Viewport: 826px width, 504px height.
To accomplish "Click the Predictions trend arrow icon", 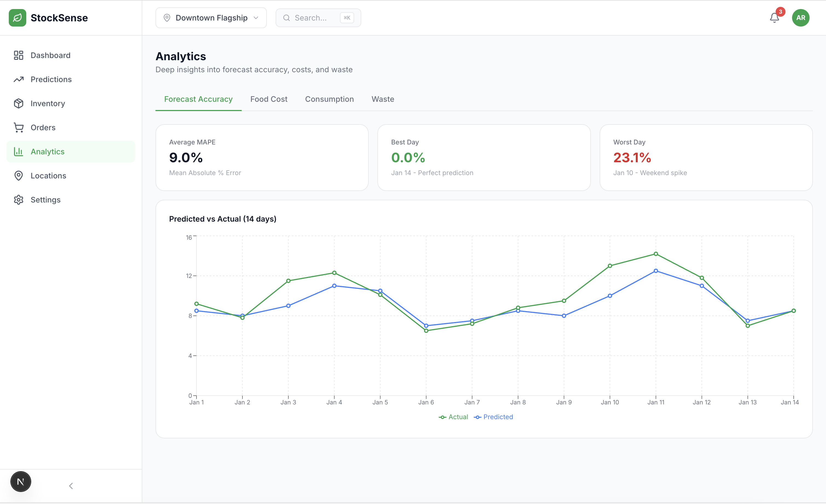I will coord(18,79).
